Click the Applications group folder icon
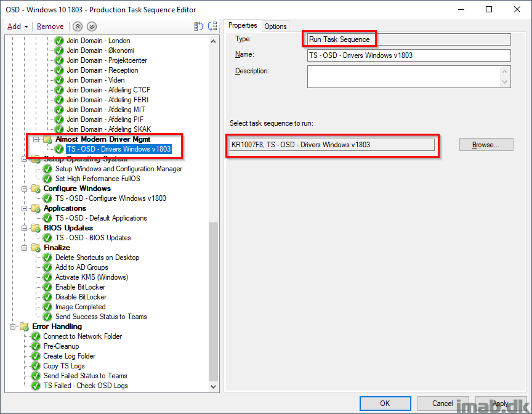The image size is (532, 414). pos(36,208)
